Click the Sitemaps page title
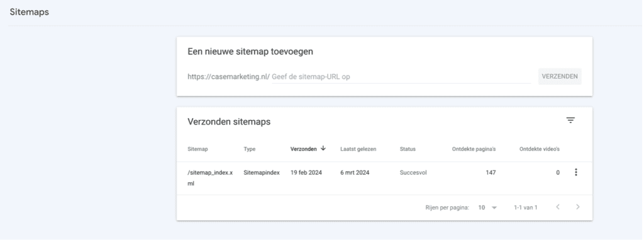 coord(29,13)
